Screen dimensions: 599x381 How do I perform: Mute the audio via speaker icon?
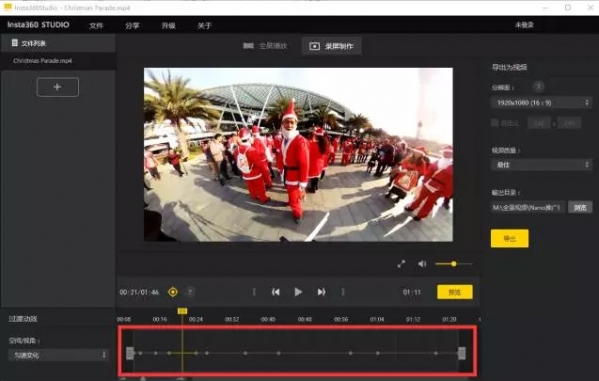pos(422,264)
